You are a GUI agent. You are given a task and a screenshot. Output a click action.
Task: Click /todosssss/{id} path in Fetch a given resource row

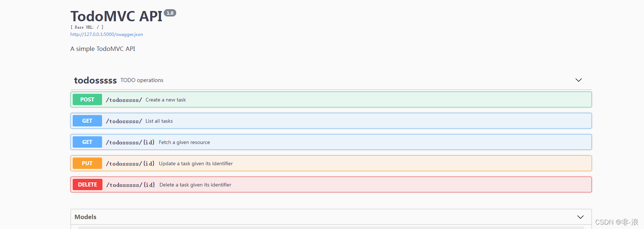[x=130, y=143]
